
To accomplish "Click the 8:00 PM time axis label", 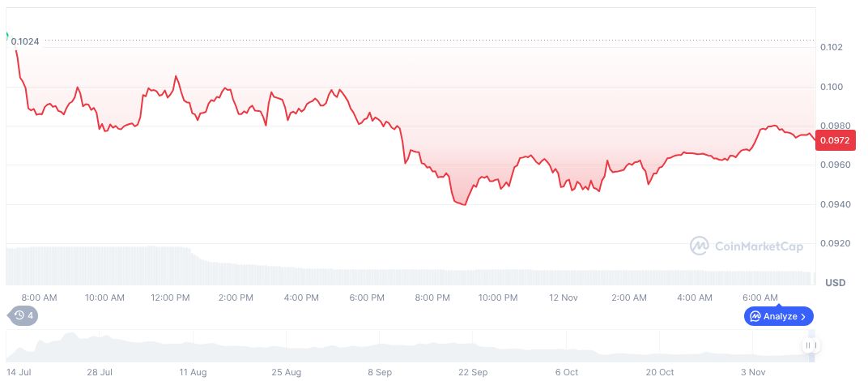I will pos(432,298).
